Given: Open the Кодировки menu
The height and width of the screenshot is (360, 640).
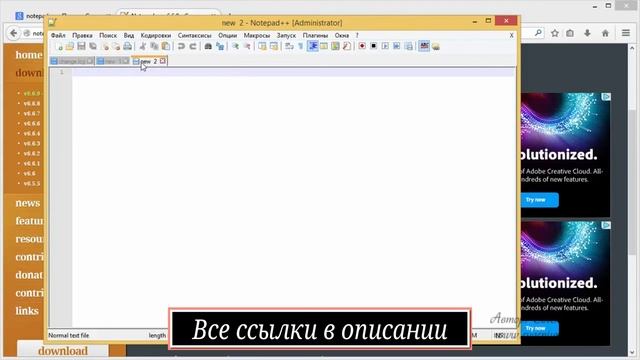Looking at the screenshot, I should [x=156, y=36].
